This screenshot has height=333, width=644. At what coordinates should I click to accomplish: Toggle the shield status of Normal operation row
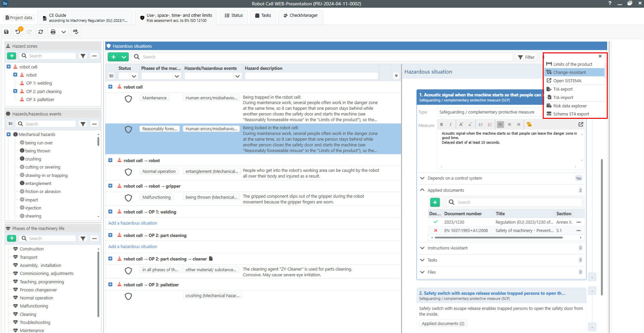pos(128,172)
